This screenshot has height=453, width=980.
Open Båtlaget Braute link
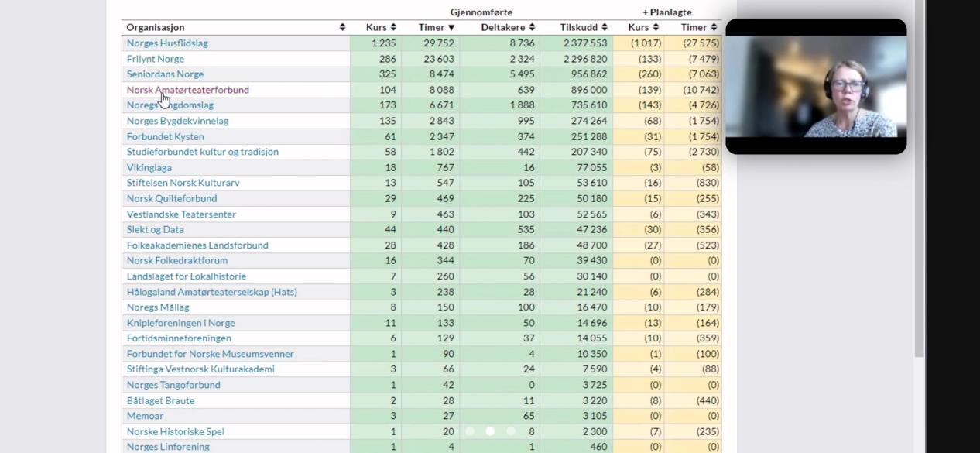coord(161,400)
